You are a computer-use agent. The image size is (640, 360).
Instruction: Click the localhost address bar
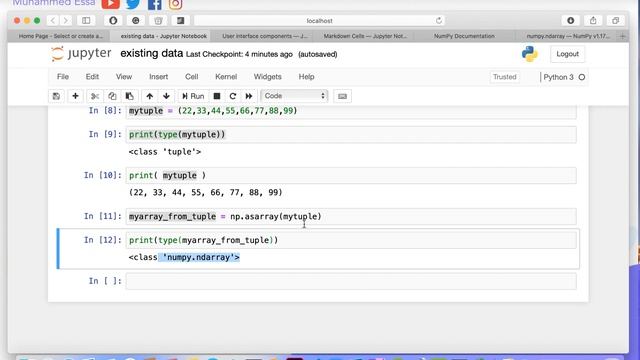[319, 20]
